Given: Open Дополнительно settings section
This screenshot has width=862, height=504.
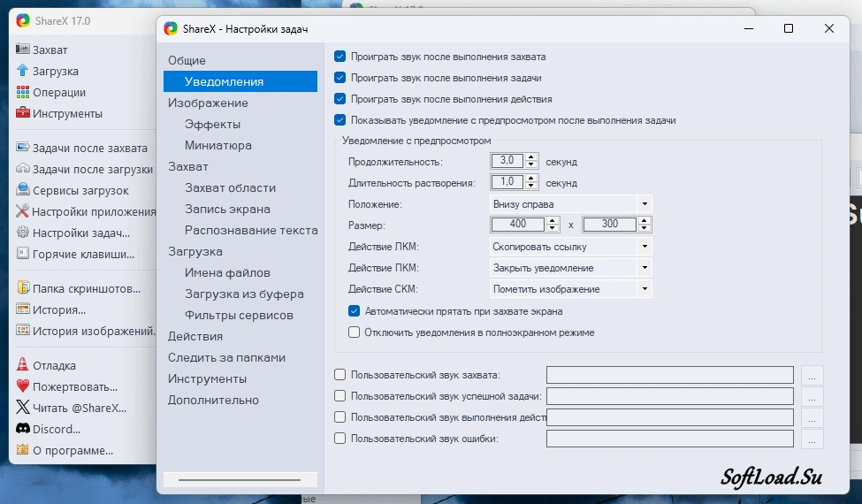Looking at the screenshot, I should tap(213, 401).
